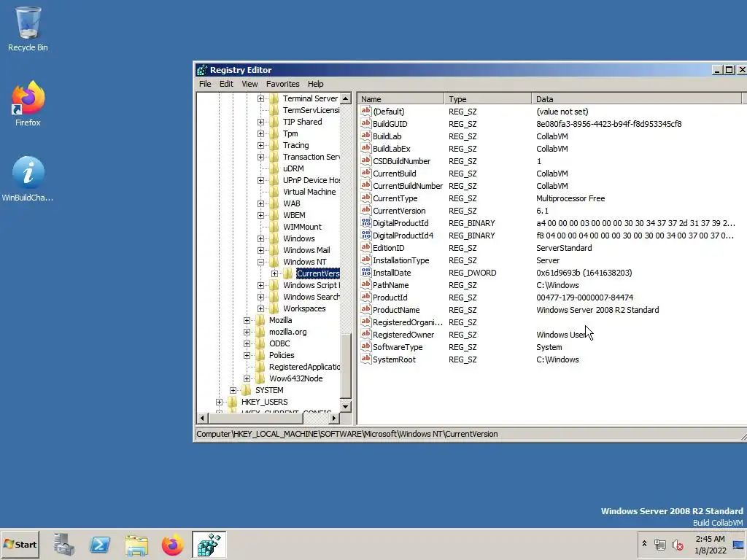Select the DigitalProductId binary icon
This screenshot has width=747, height=560.
[366, 222]
